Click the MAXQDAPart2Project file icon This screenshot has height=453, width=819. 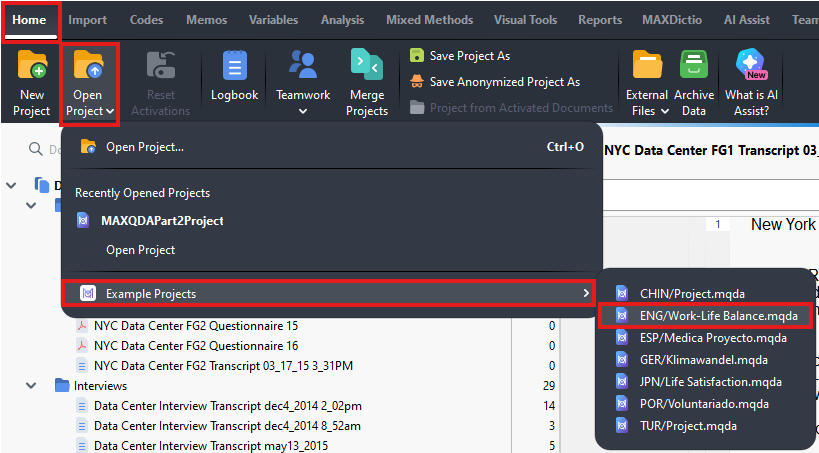[83, 220]
